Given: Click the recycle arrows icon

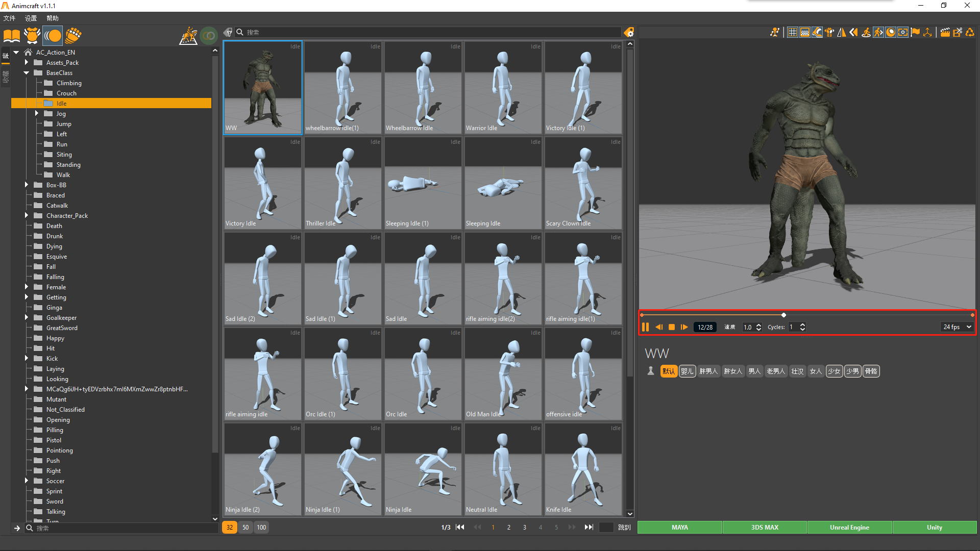Looking at the screenshot, I should coord(970,33).
